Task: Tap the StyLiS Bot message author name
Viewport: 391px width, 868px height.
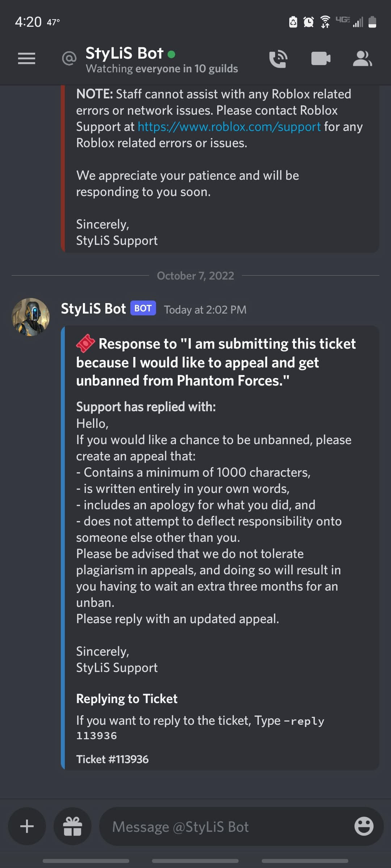Action: tap(93, 309)
